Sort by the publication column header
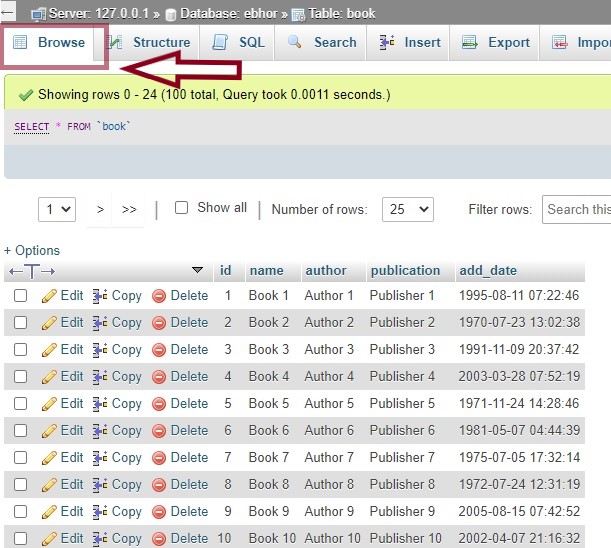The height and width of the screenshot is (548, 611). pos(405,270)
